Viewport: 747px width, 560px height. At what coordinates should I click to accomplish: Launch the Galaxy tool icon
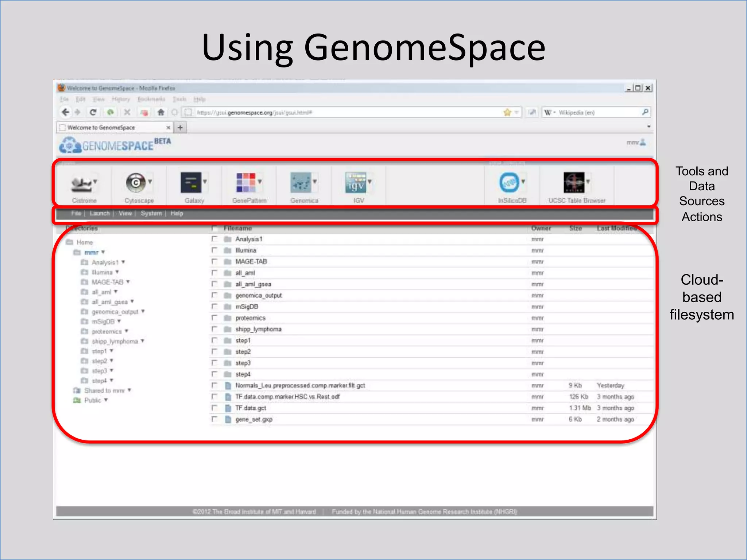pos(191,182)
